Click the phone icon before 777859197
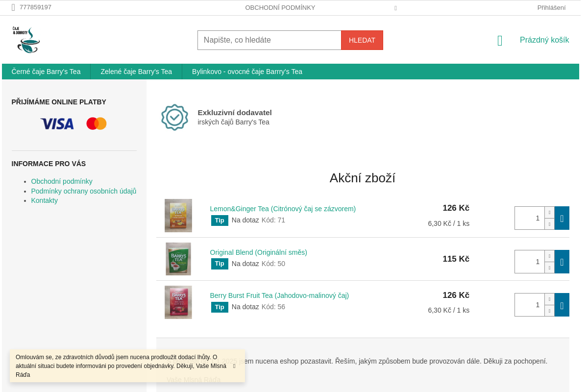The width and height of the screenshot is (588, 392). [x=13, y=7]
